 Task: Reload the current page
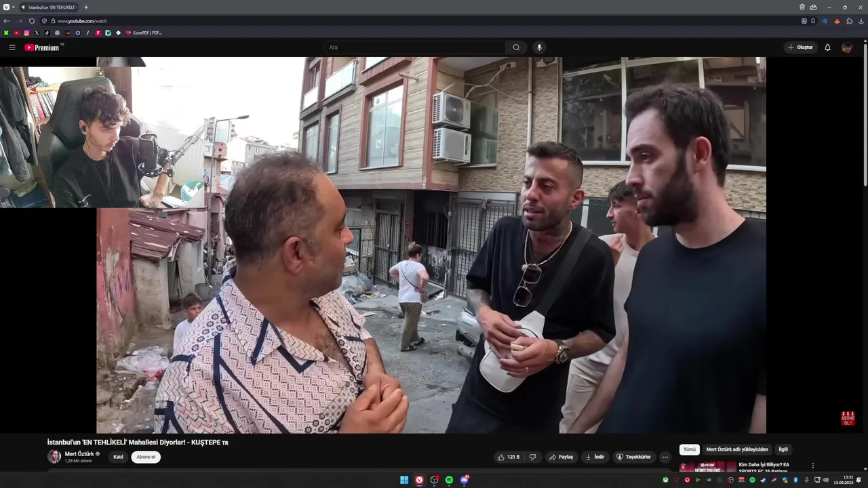coord(32,21)
